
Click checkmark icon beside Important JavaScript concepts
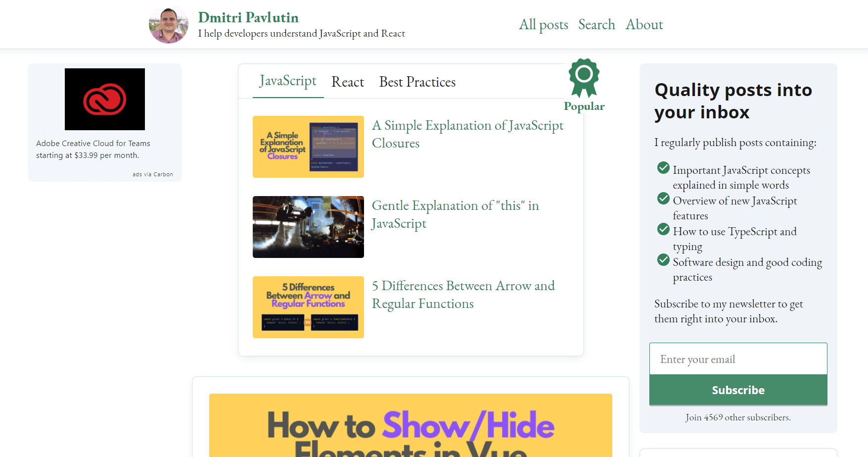(663, 168)
